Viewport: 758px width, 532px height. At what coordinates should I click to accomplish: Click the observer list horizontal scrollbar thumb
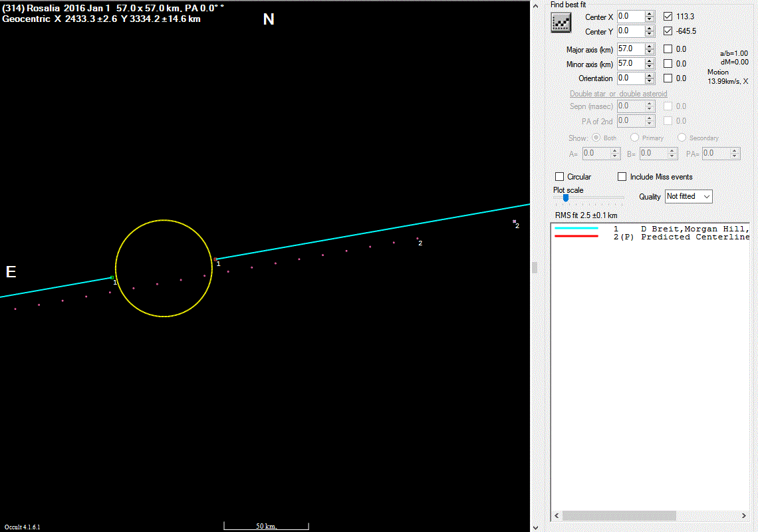point(618,516)
